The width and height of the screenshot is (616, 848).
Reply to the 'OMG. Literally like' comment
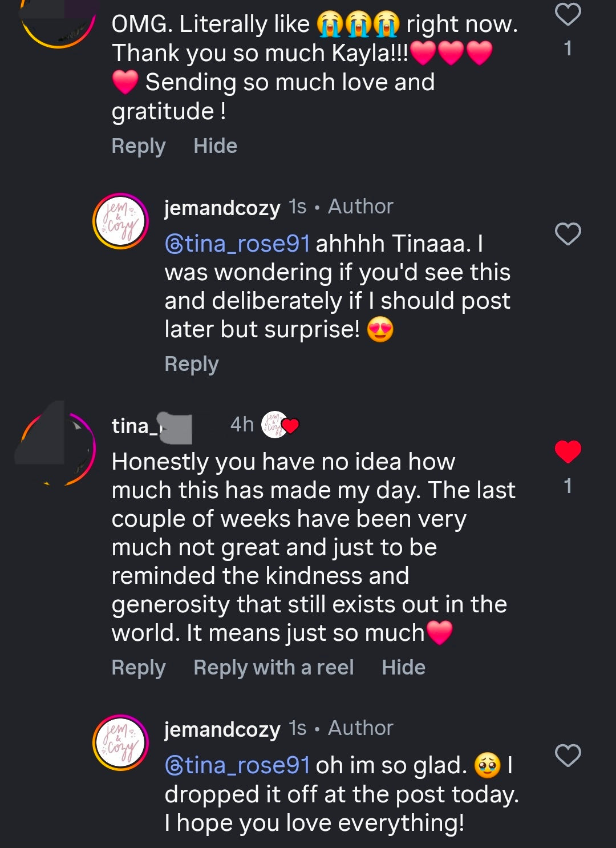(x=139, y=146)
